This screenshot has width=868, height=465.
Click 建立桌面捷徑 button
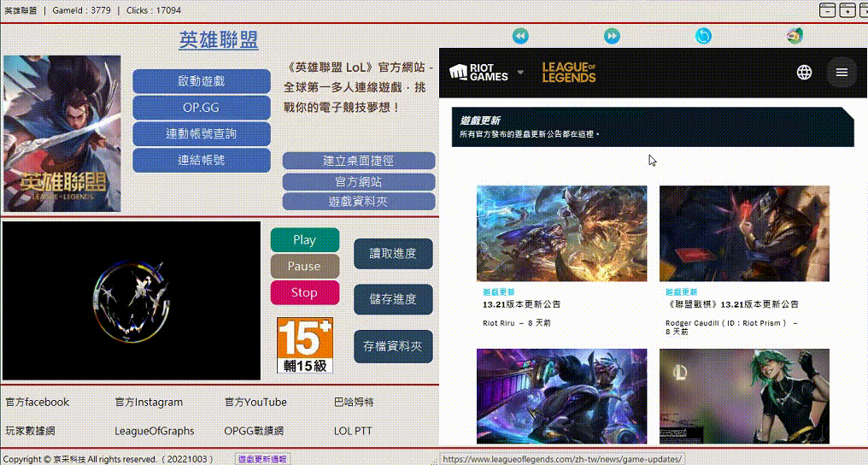click(359, 161)
